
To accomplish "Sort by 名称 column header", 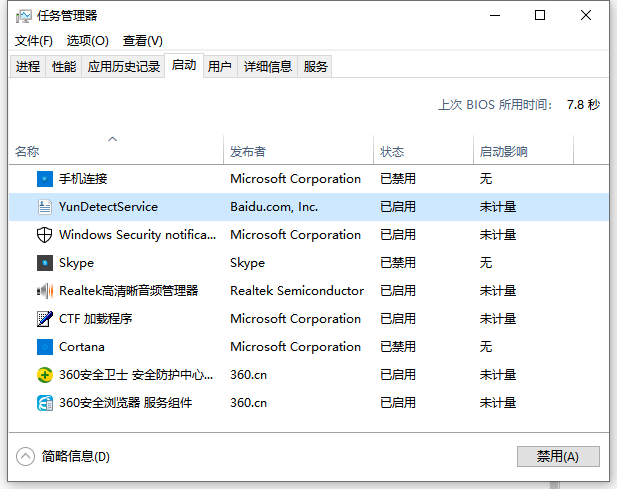I will click(x=27, y=152).
